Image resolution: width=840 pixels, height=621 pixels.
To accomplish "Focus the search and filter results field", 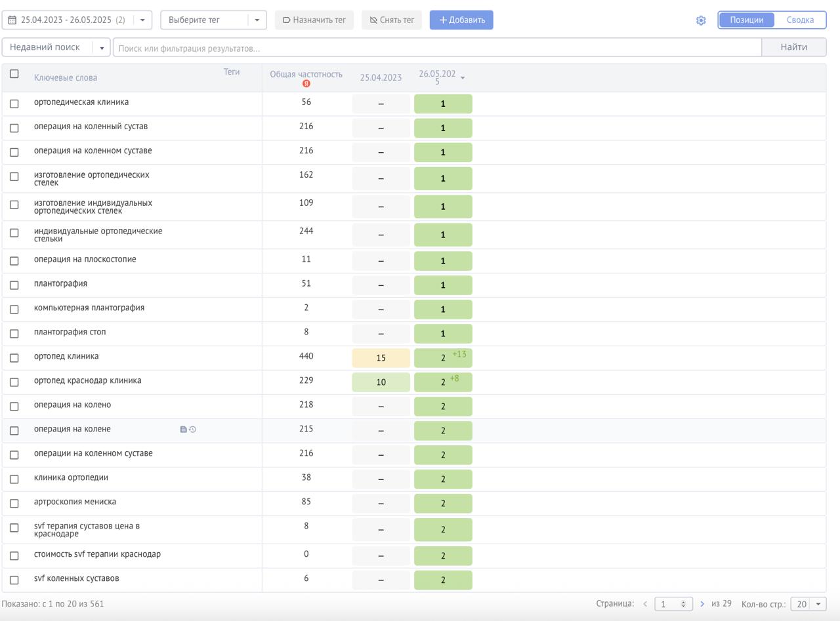I will click(x=436, y=48).
